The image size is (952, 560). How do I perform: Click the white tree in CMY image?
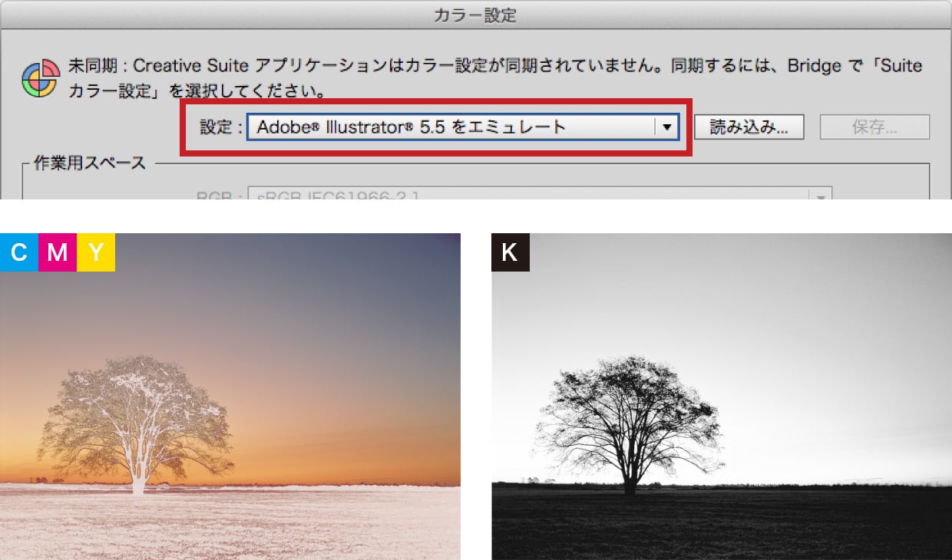[x=138, y=460]
